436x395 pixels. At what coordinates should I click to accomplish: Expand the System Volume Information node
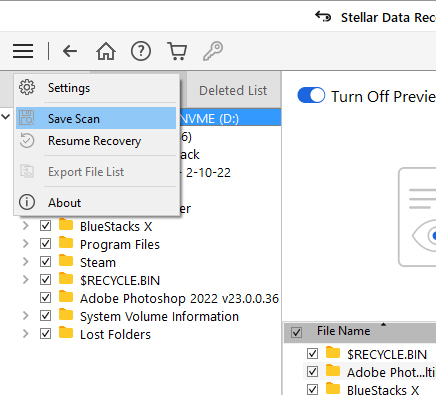coord(26,316)
